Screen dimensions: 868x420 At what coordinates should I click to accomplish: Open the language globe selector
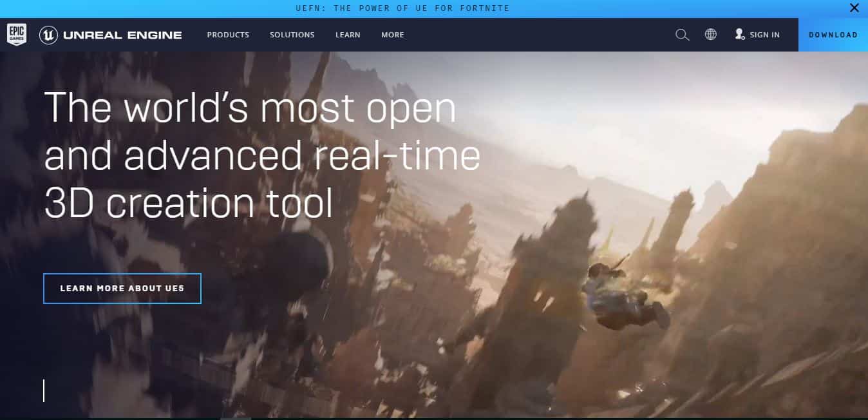pyautogui.click(x=711, y=35)
